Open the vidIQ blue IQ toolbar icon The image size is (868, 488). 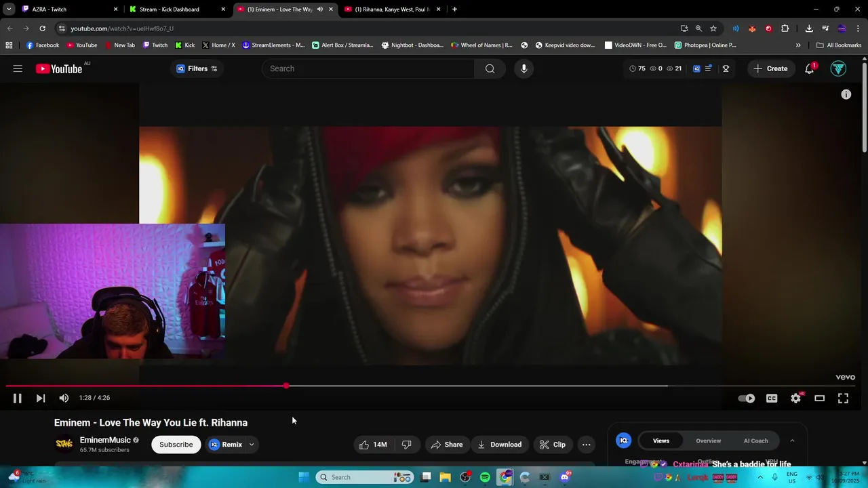click(696, 68)
